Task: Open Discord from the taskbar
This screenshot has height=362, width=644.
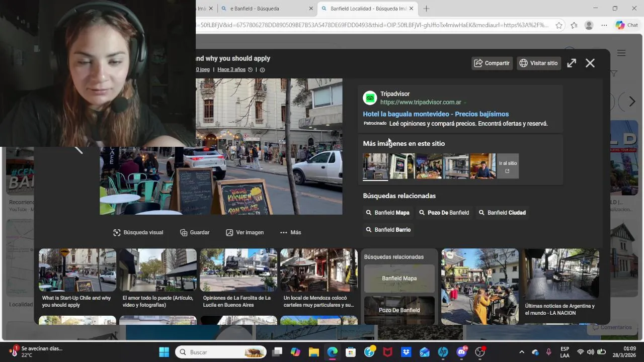Action: tap(461, 352)
